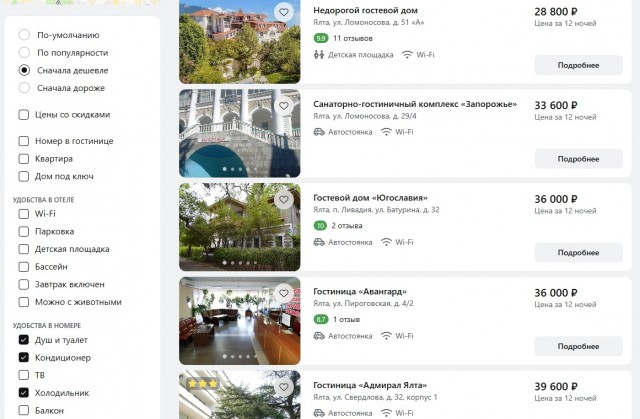Click the 9.9 rating badge
The image size is (640, 419).
321,38
